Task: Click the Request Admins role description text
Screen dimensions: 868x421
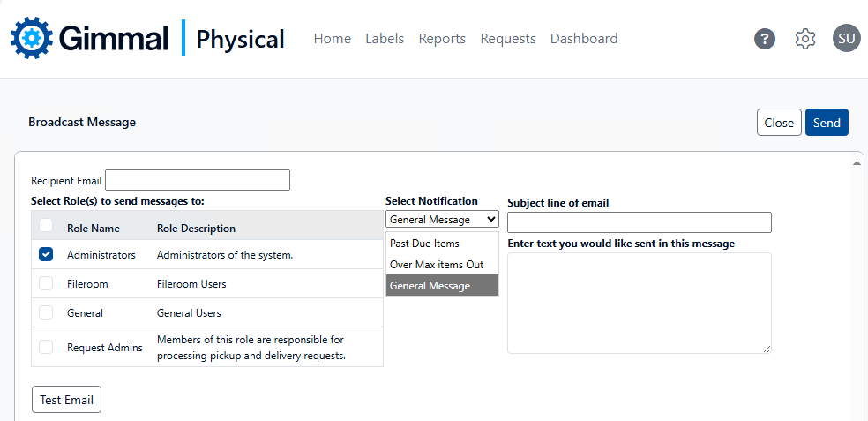Action: pos(251,348)
